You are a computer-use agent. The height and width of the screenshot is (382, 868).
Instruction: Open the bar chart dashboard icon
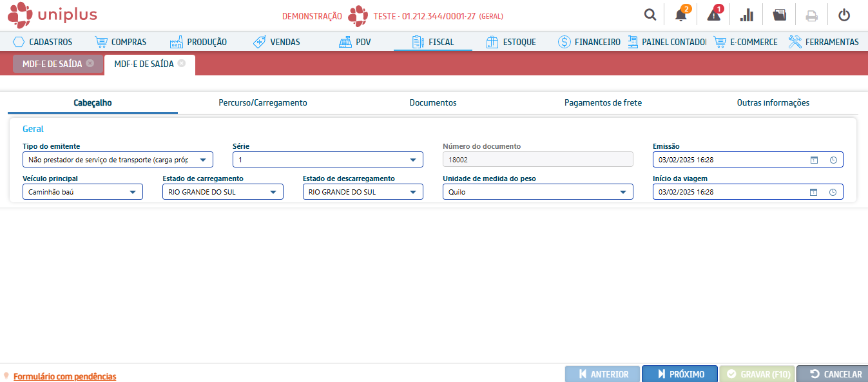coord(747,15)
